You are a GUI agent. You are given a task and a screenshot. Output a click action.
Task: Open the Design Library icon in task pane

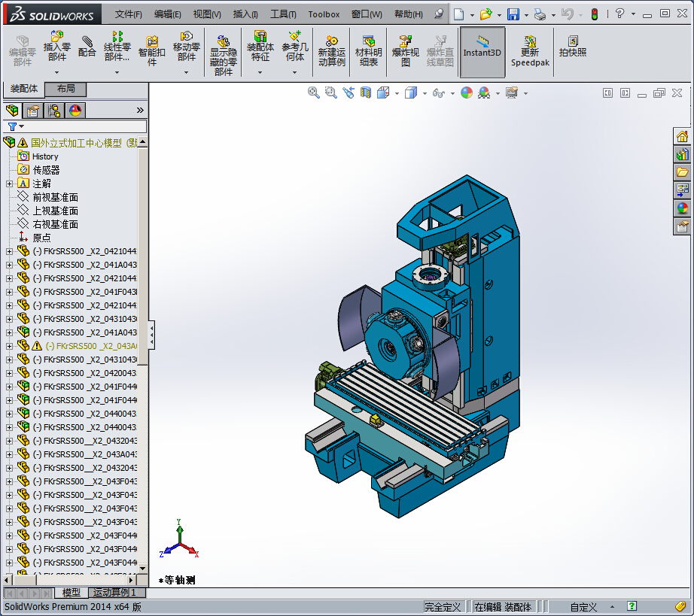[x=682, y=154]
